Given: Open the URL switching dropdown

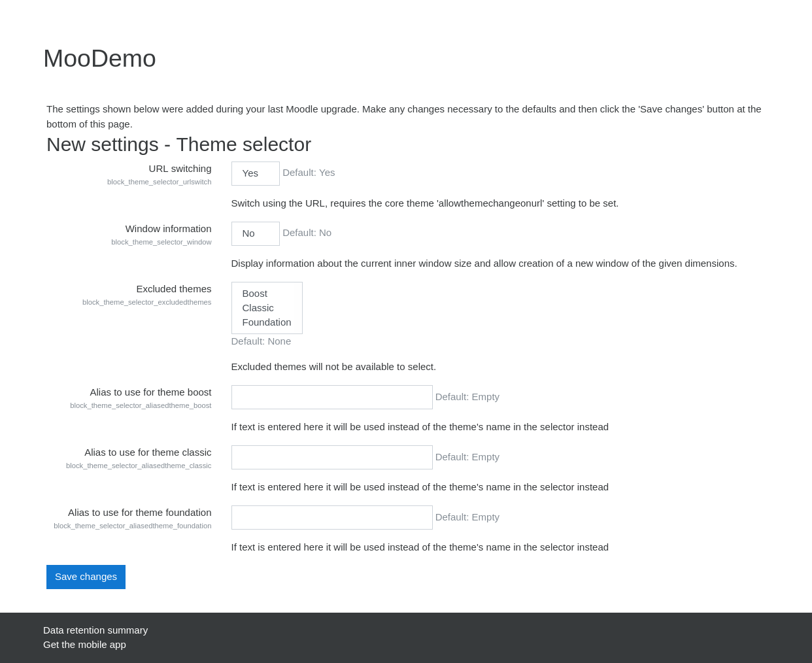Looking at the screenshot, I should tap(255, 173).
